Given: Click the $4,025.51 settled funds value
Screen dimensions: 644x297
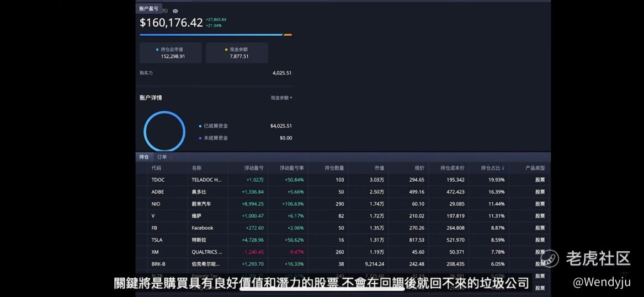Looking at the screenshot, I should (281, 126).
